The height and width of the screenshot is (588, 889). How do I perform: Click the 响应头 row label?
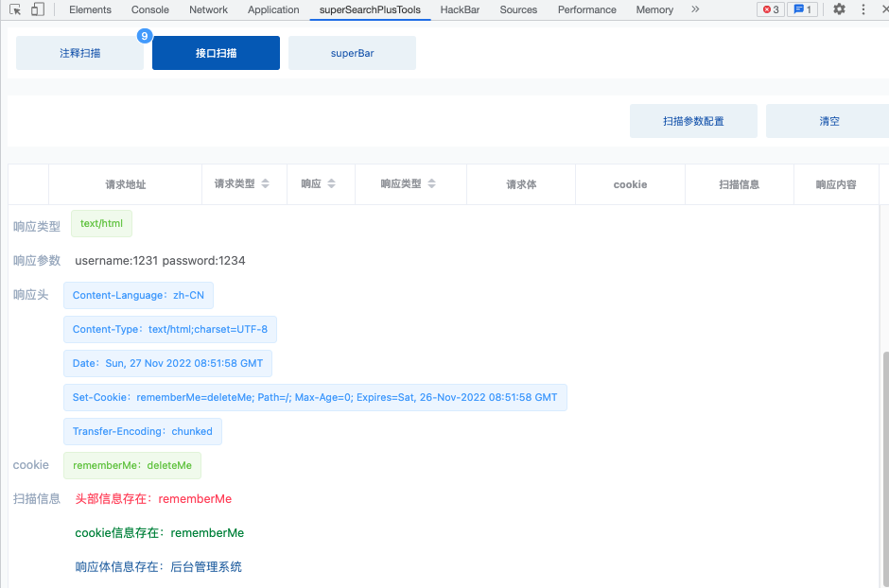(x=30, y=295)
